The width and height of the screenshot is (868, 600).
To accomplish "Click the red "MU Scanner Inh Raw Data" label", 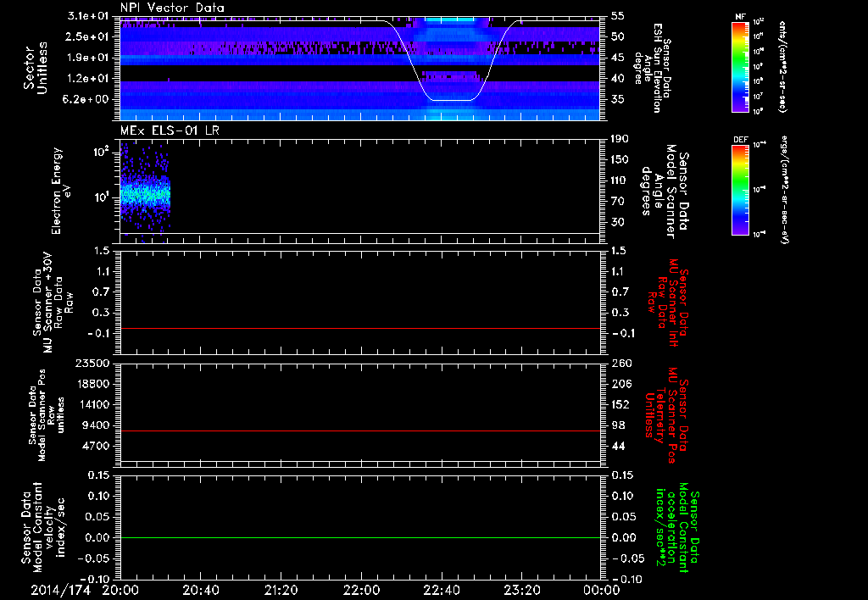I will coord(668,303).
